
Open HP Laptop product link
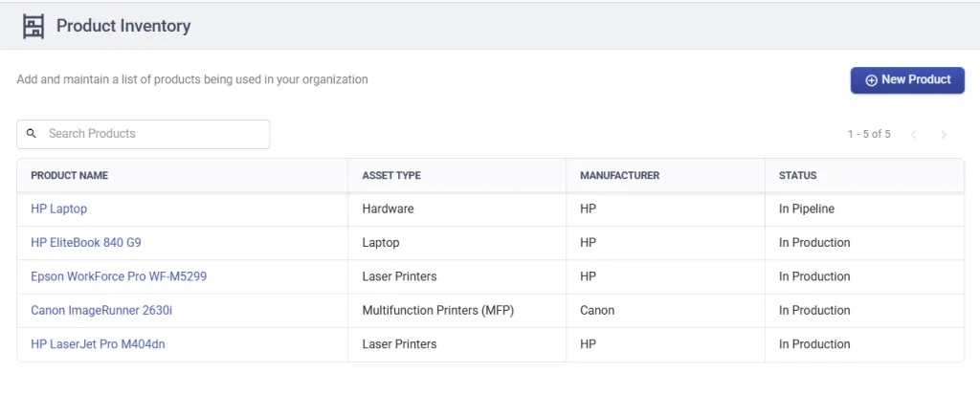click(58, 208)
